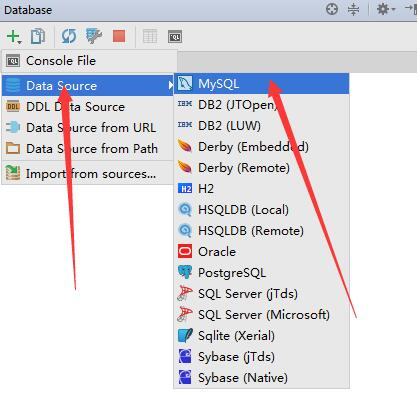Refresh the database with sync icon

point(69,36)
